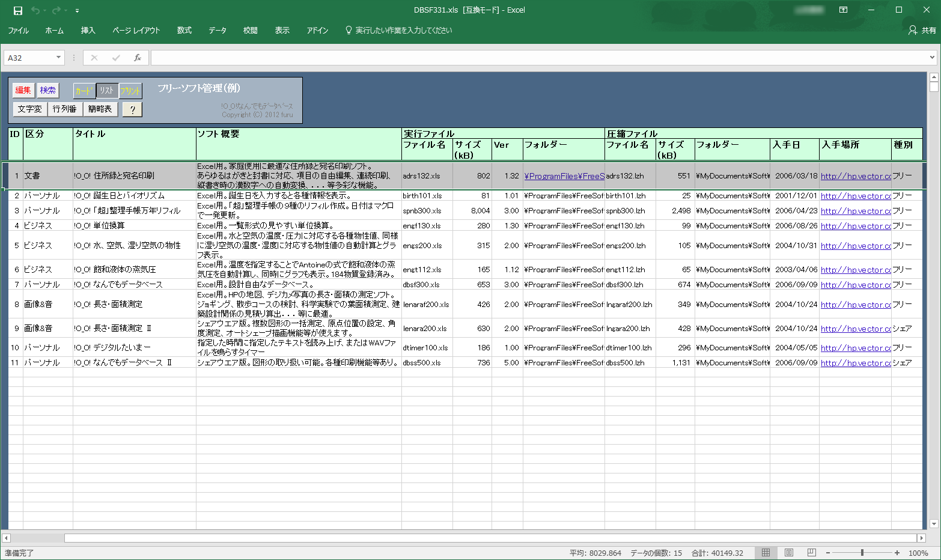Open the Customize Quick Access Toolbar dropdown

(x=77, y=11)
